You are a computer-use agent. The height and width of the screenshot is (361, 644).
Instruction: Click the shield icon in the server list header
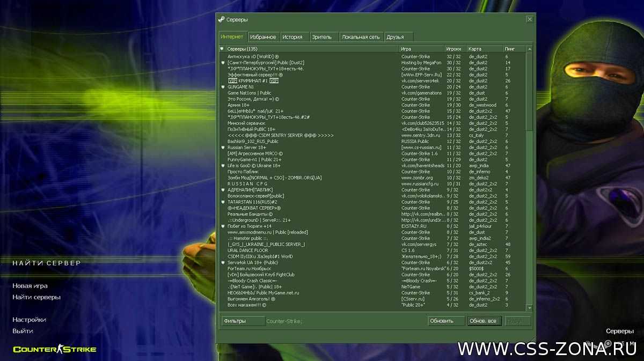(222, 49)
